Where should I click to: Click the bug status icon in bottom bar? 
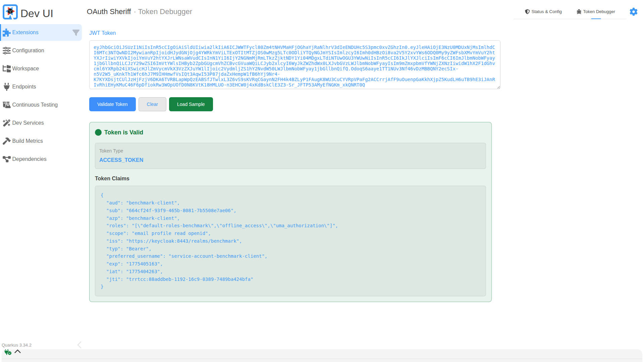click(7, 352)
